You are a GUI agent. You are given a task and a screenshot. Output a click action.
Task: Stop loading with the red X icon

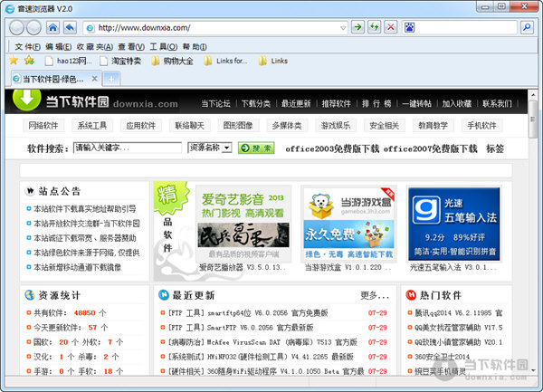point(391,27)
